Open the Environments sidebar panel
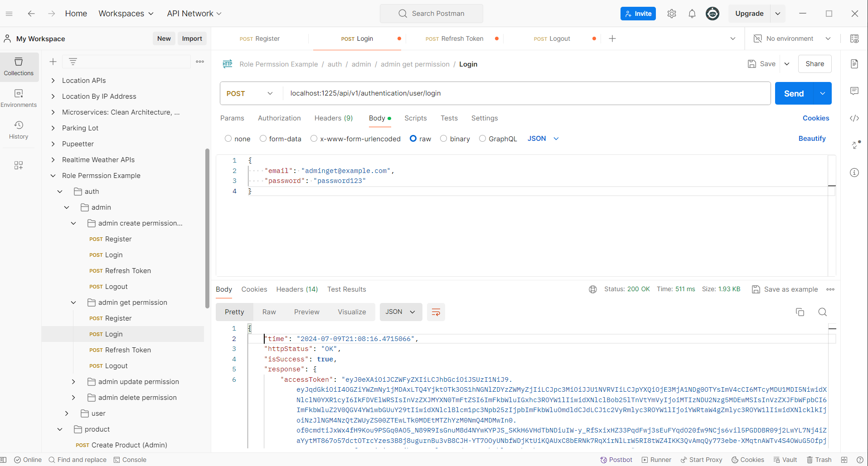Viewport: 868px width, 466px height. tap(19, 99)
